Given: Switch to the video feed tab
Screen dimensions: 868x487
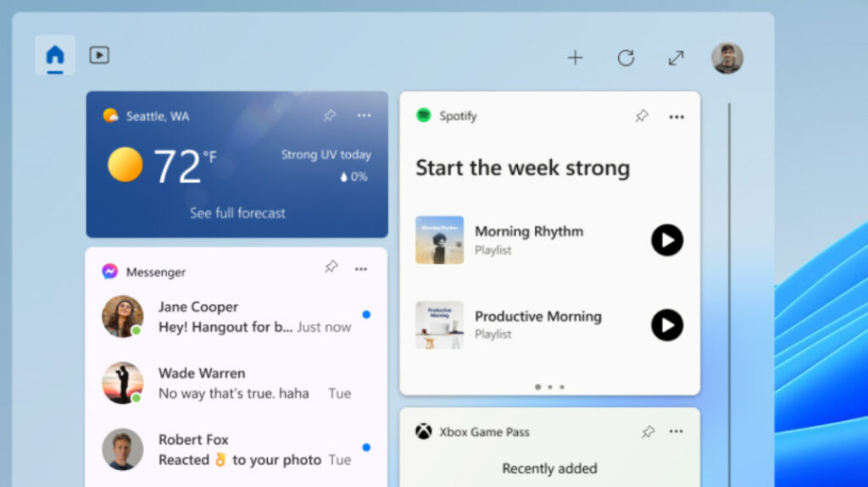Looking at the screenshot, I should pyautogui.click(x=99, y=56).
